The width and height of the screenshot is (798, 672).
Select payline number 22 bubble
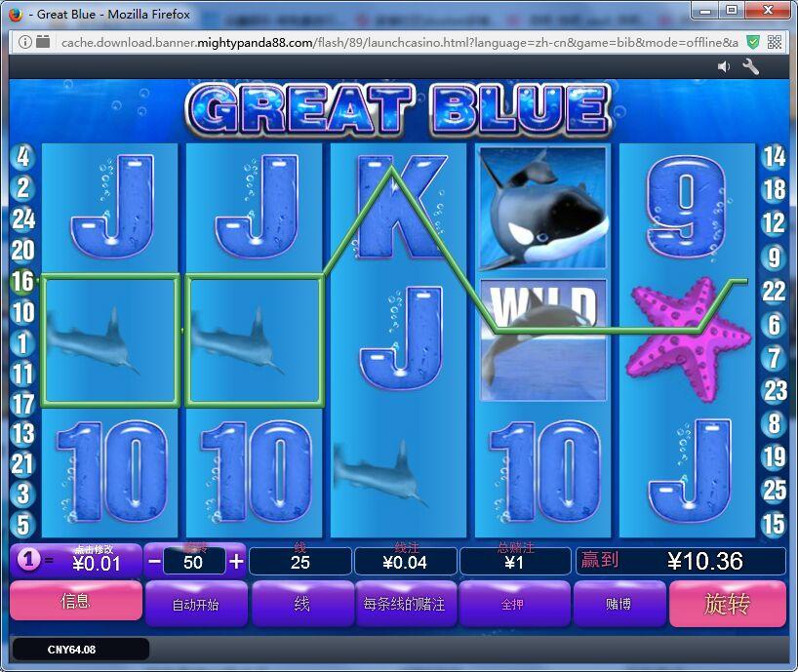pyautogui.click(x=774, y=292)
